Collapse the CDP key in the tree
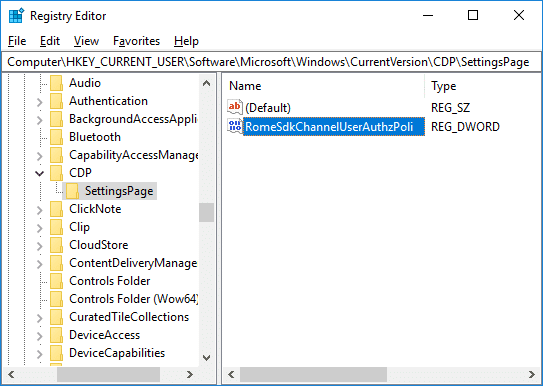 (x=40, y=173)
